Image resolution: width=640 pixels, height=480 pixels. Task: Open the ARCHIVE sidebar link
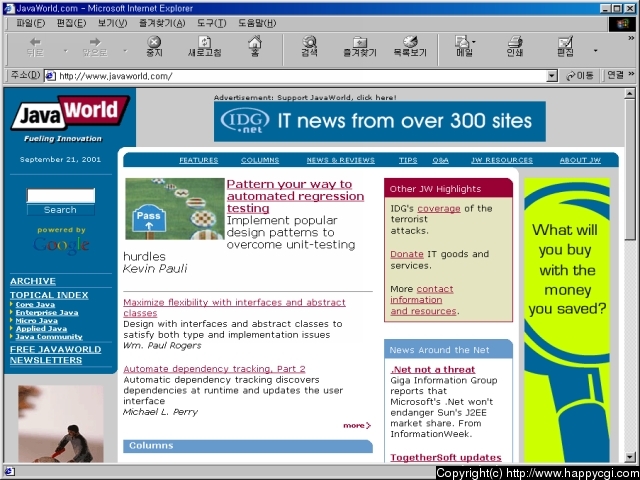point(33,281)
